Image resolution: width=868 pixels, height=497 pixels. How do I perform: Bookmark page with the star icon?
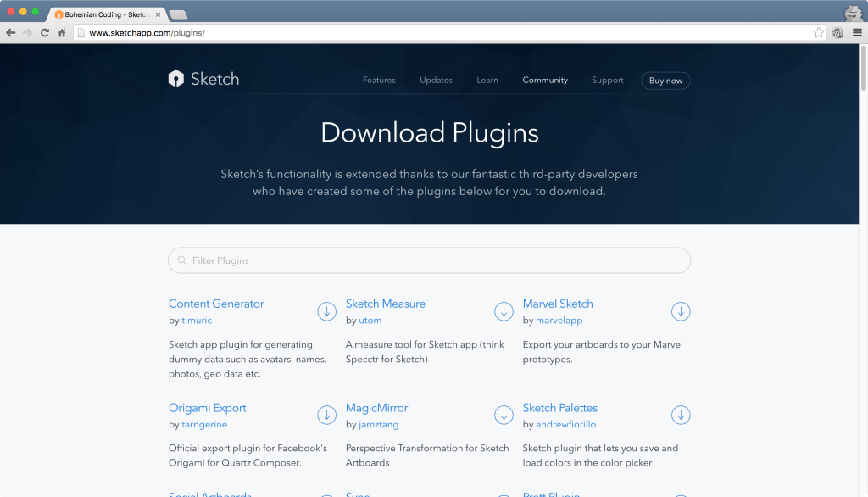(x=818, y=33)
